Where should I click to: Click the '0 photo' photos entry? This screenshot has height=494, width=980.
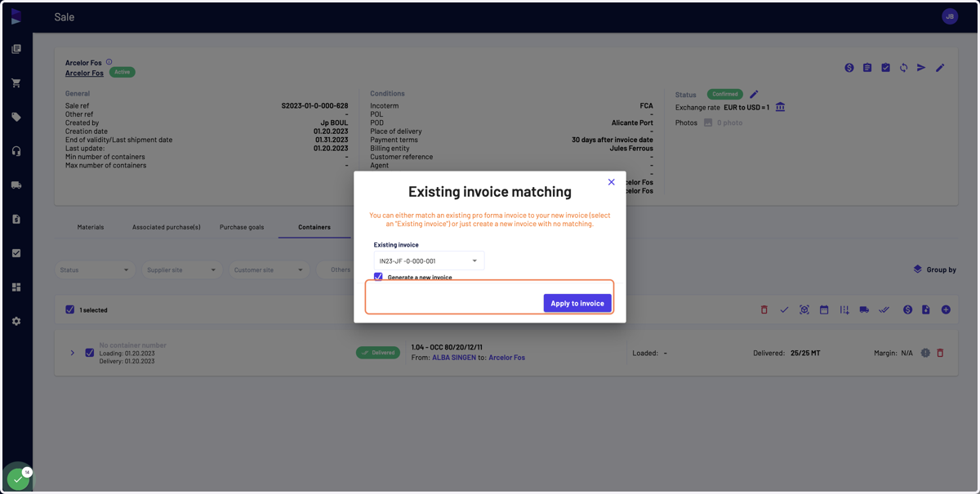tap(723, 122)
